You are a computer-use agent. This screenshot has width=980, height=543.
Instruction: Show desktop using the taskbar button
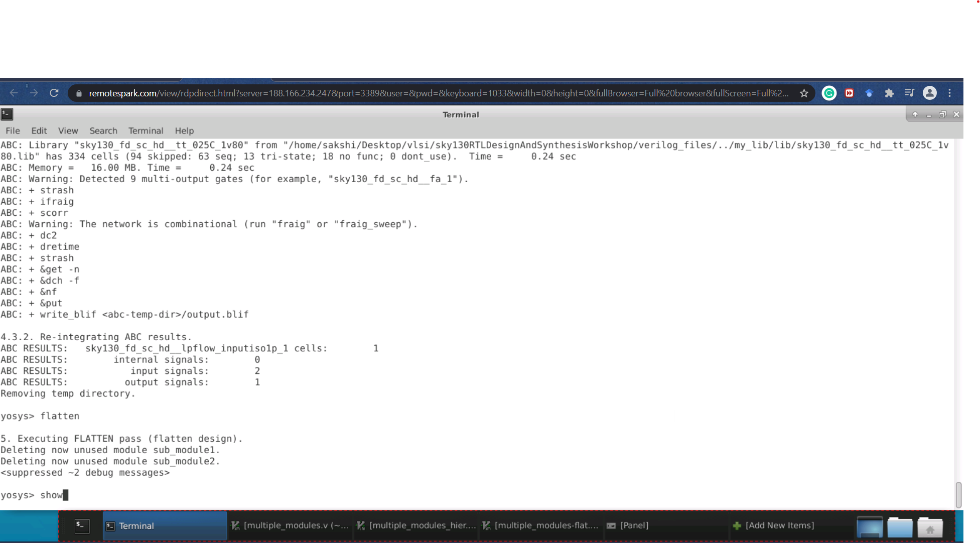870,527
